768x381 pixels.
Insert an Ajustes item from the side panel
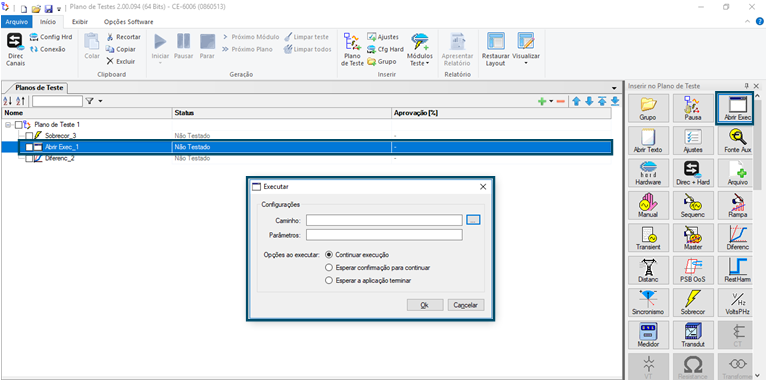(693, 140)
